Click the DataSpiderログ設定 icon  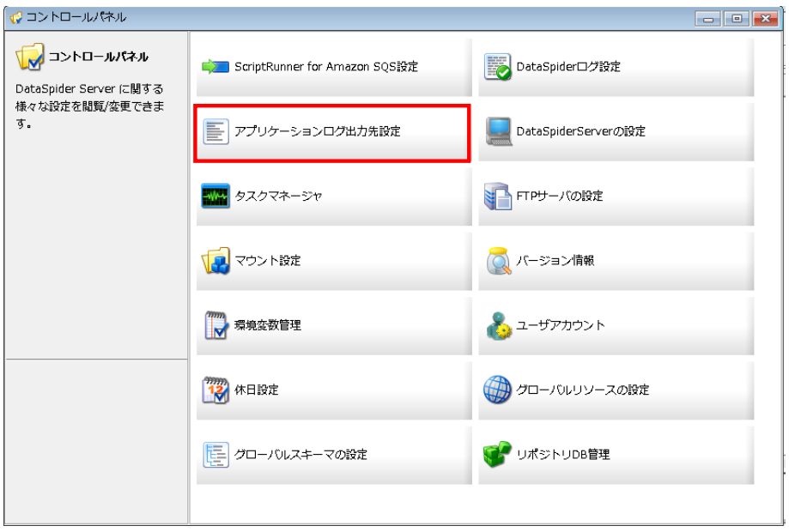498,67
